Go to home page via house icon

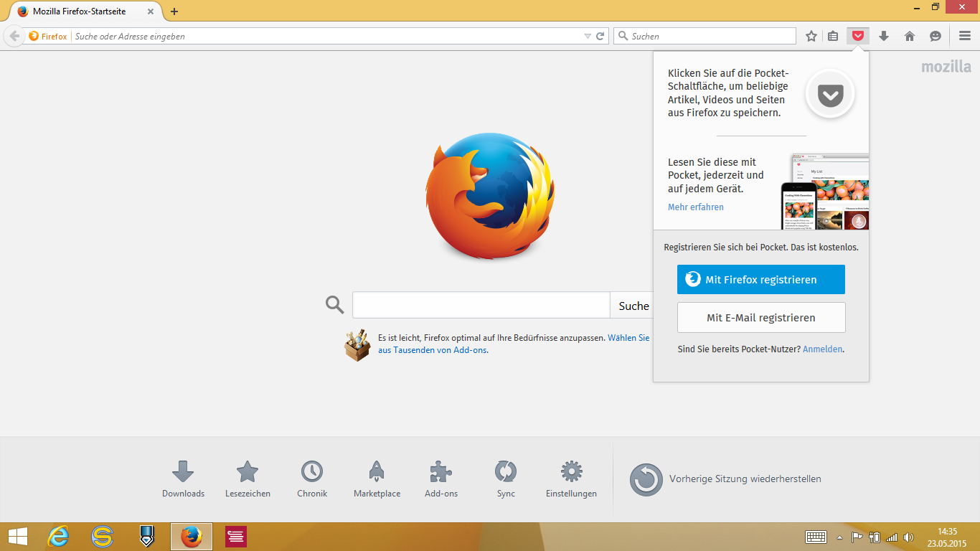[x=910, y=36]
